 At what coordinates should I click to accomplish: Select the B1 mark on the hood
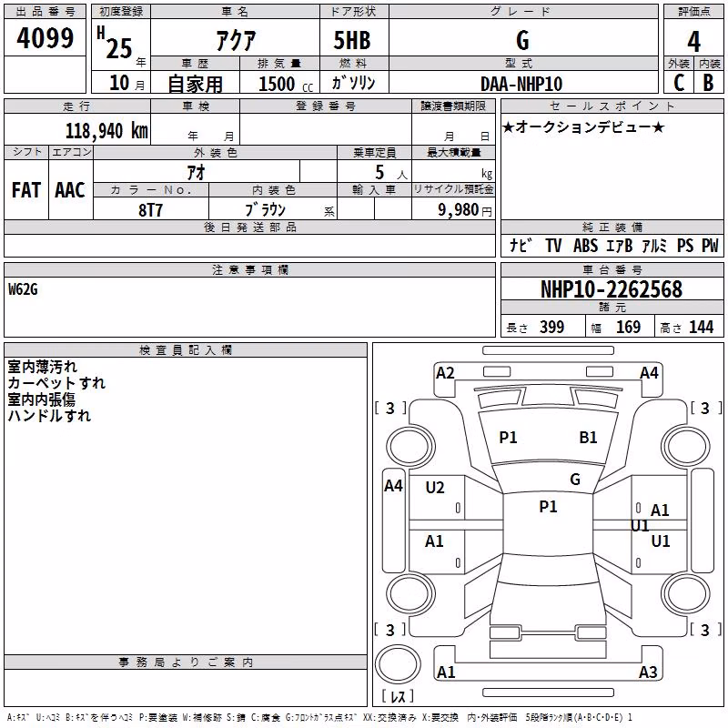(588, 438)
